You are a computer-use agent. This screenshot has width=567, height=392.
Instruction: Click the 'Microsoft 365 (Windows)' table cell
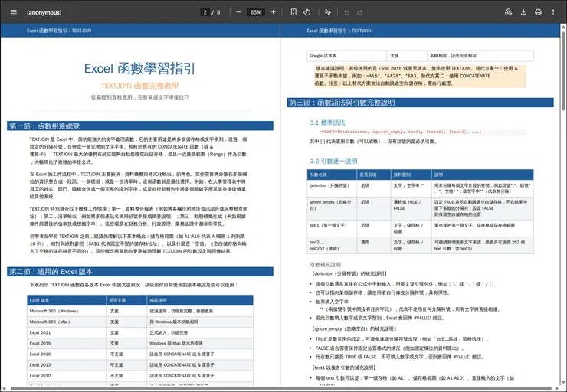[x=67, y=311]
